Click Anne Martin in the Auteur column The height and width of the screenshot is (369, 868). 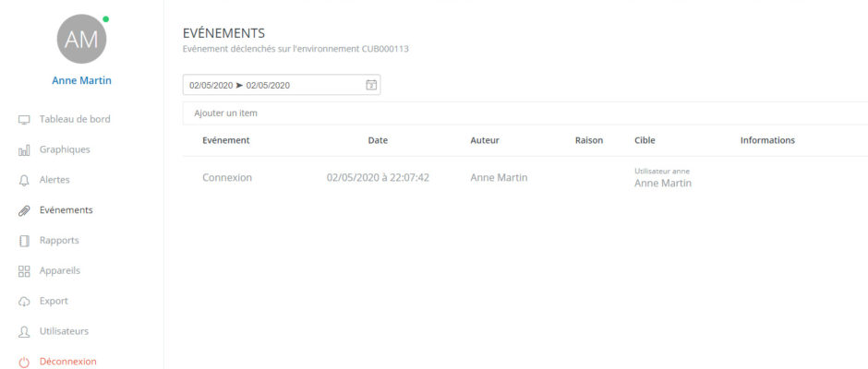[499, 178]
